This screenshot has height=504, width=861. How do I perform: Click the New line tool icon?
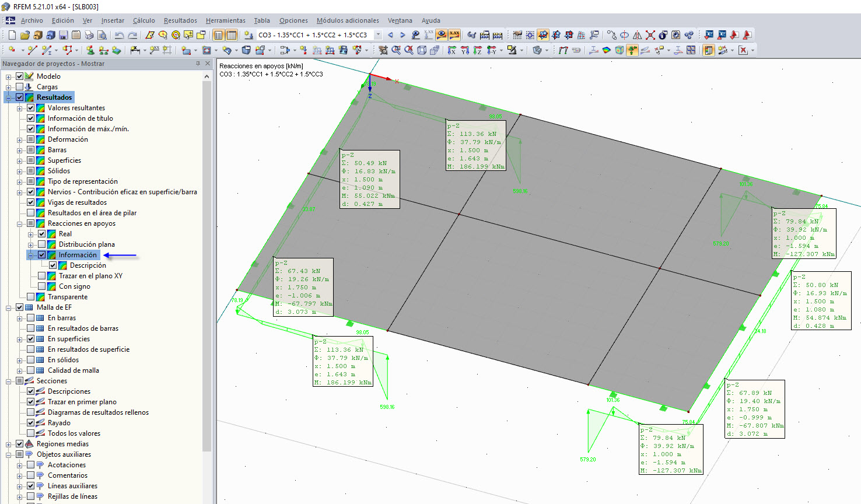[x=33, y=50]
